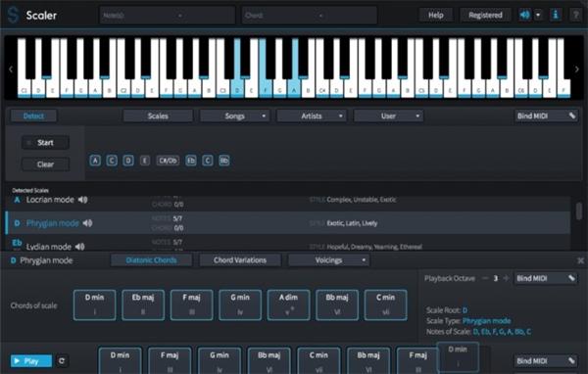Open the audio options arrow beside speaker
The height and width of the screenshot is (374, 588).
coord(538,15)
